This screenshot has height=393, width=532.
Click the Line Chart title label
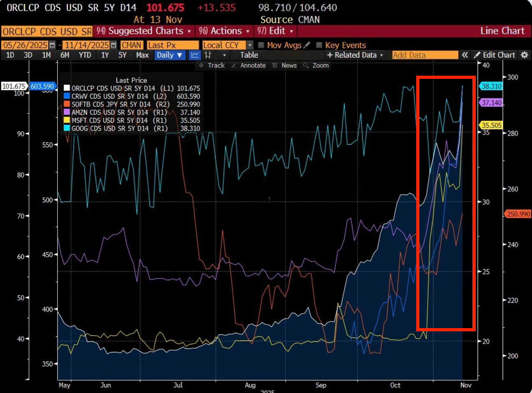[502, 31]
